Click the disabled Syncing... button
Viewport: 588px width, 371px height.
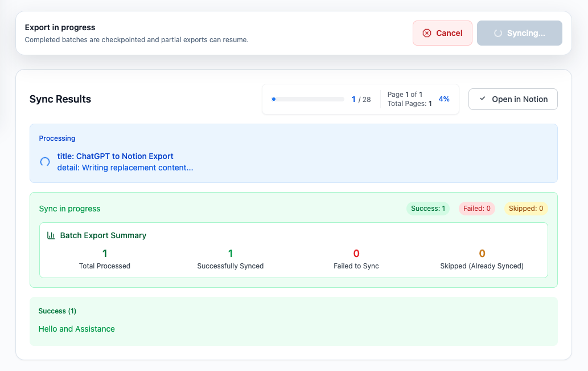[x=519, y=33]
